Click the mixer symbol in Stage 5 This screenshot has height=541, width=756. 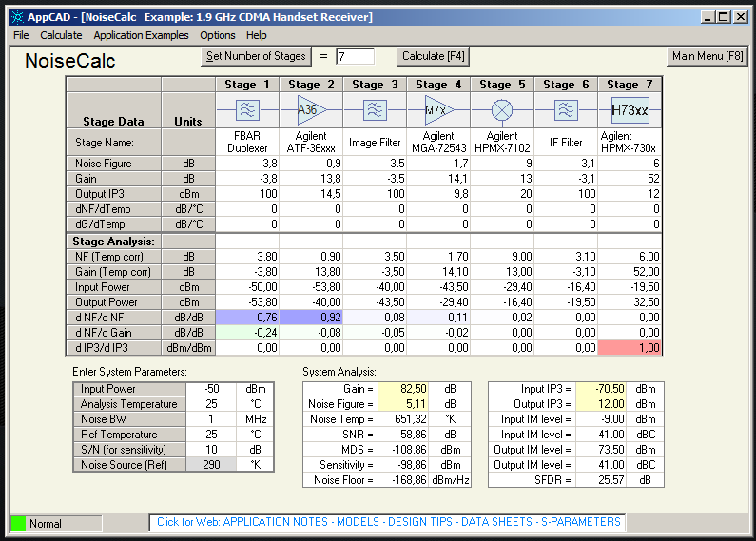tap(502, 110)
